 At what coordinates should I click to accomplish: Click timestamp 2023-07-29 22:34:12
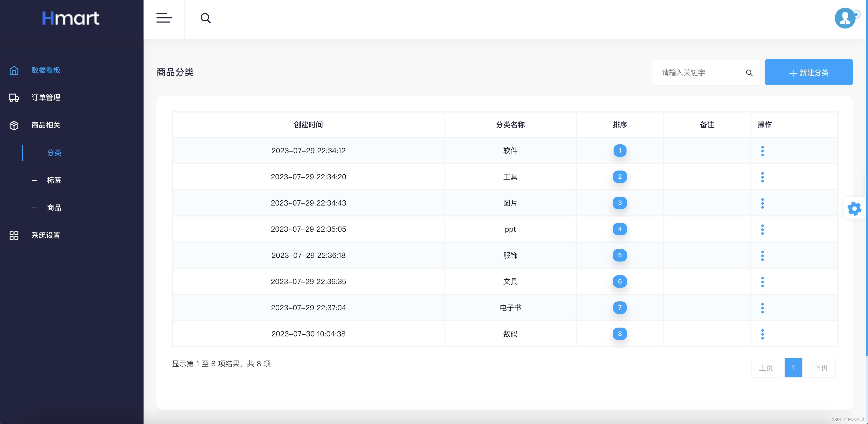pyautogui.click(x=308, y=151)
